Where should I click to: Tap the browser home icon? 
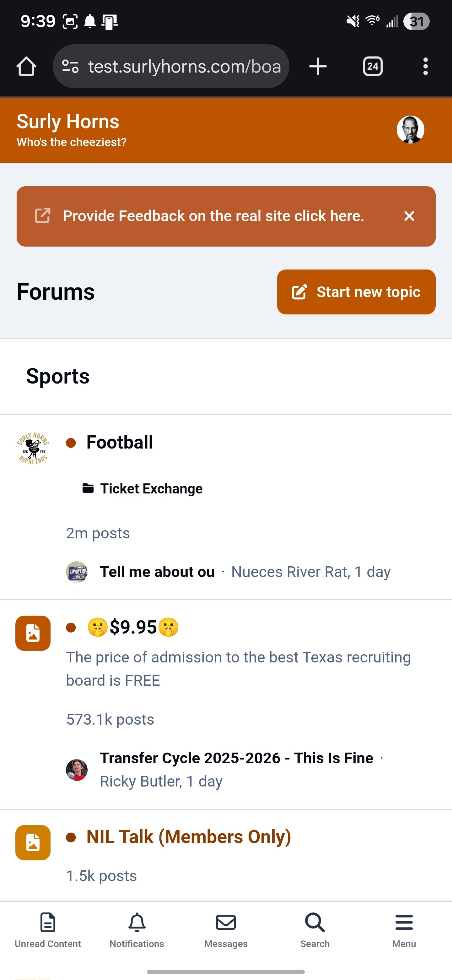point(26,67)
